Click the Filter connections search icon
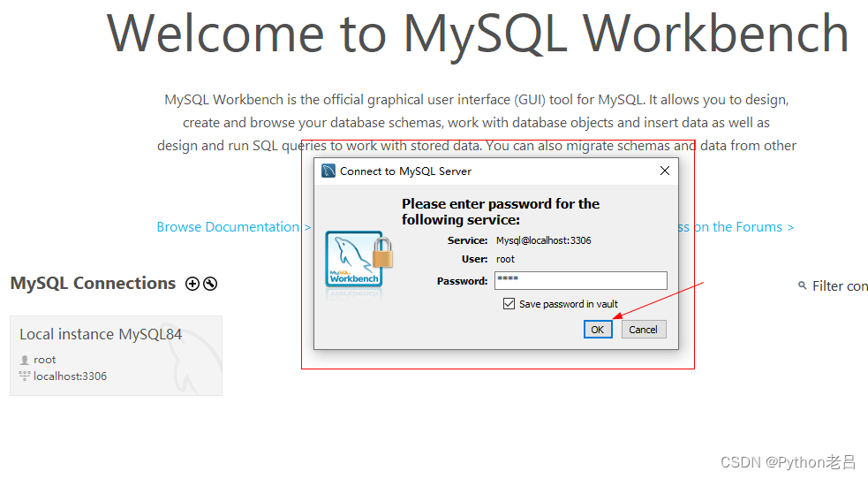The image size is (868, 479). 802,285
